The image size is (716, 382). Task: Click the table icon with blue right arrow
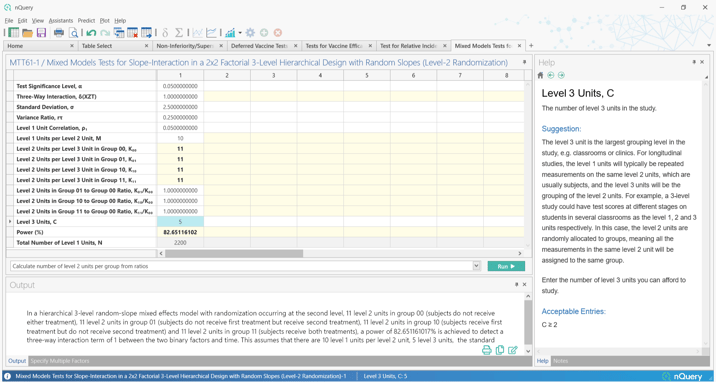pos(146,32)
